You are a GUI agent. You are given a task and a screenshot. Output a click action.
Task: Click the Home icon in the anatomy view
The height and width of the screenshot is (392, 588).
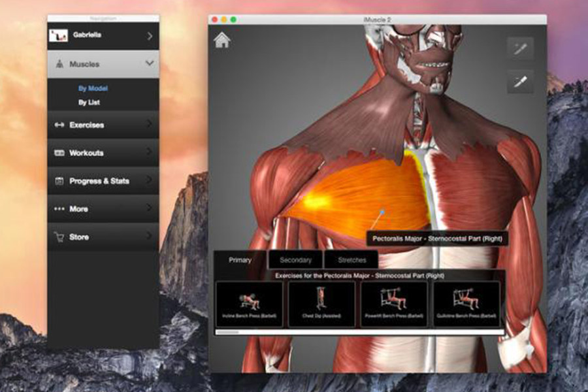click(221, 41)
